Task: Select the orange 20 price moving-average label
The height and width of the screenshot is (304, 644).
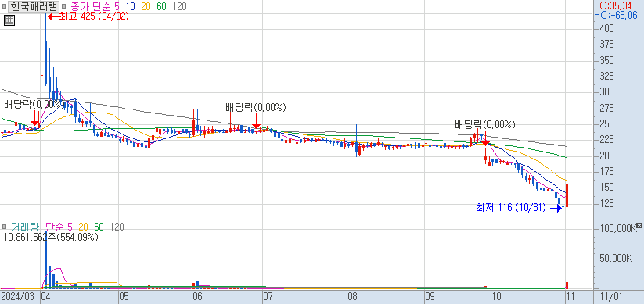Action: click(146, 6)
